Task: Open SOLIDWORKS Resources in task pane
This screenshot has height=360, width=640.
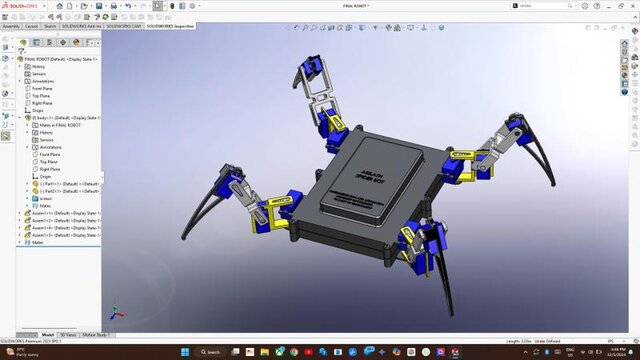Action: coord(624,43)
